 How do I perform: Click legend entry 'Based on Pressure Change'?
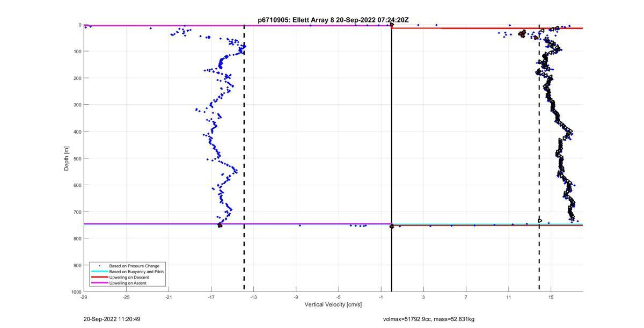[x=134, y=266]
